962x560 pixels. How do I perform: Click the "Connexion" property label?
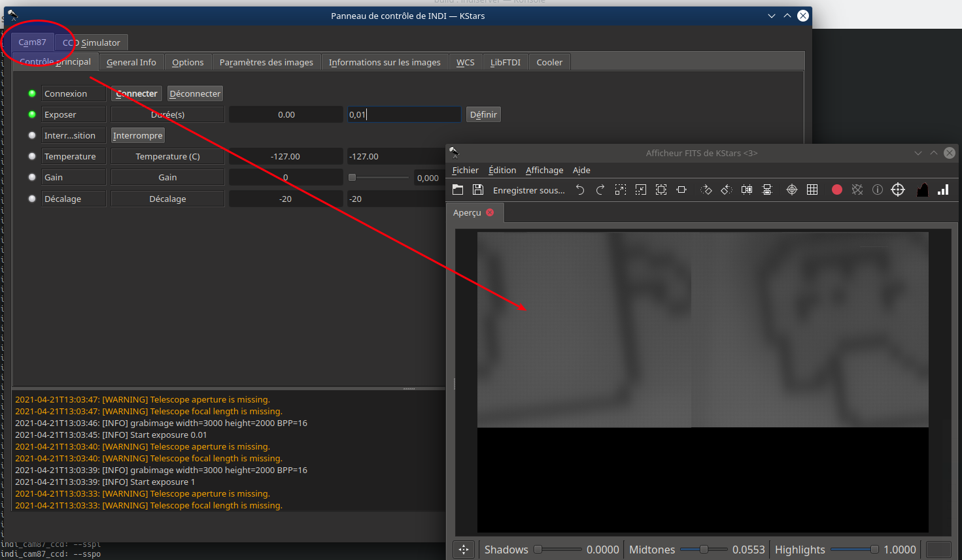coord(74,93)
